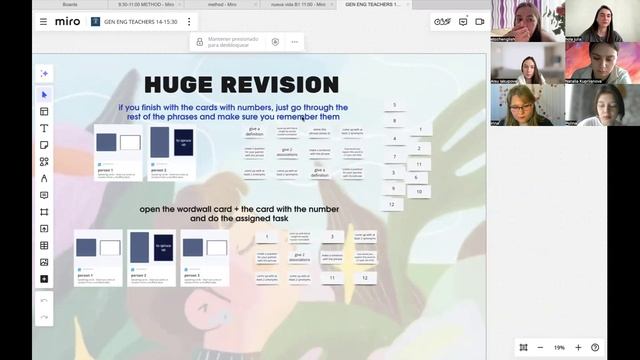This screenshot has width=640, height=360.
Task: Select the GEN ENG TEACHERS browser tab
Action: point(372,4)
